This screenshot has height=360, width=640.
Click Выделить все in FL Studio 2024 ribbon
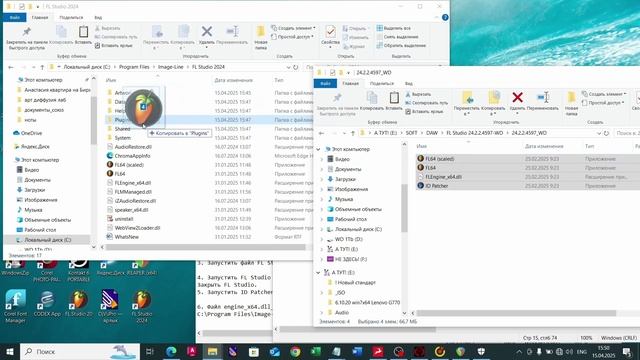[393, 28]
